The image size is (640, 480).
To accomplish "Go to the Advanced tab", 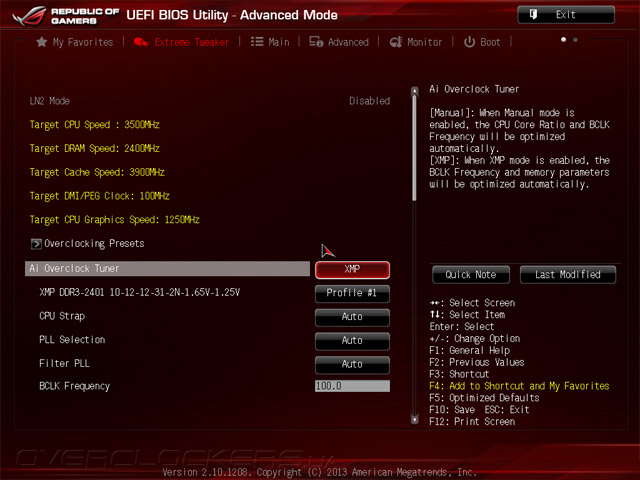I will (339, 42).
